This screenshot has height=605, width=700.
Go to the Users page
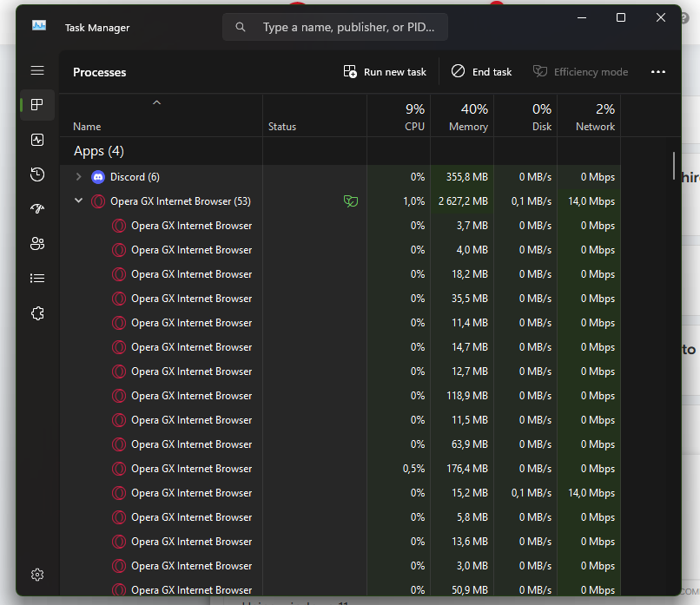tap(36, 244)
